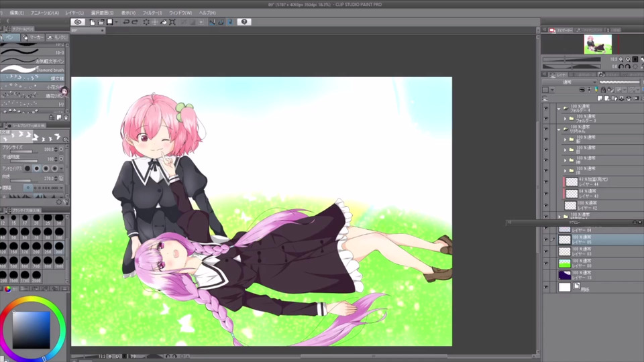
Task: Click the delete sub tool trash icon
Action: pos(66,117)
